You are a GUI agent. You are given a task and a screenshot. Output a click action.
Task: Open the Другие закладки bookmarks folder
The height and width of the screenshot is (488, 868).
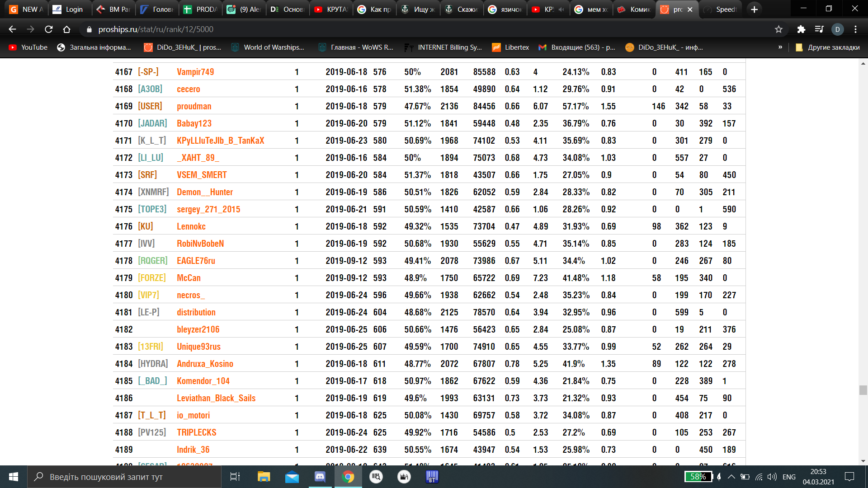827,47
